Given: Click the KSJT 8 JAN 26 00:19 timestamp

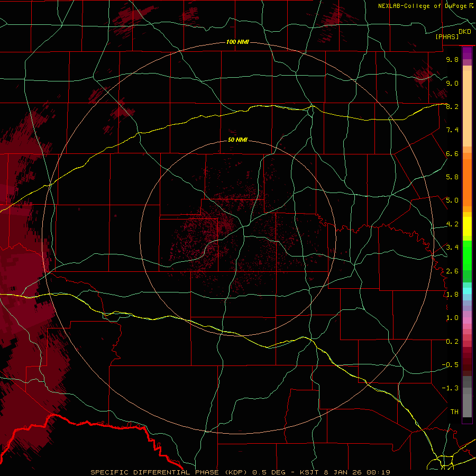Looking at the screenshot, I should (345, 472).
